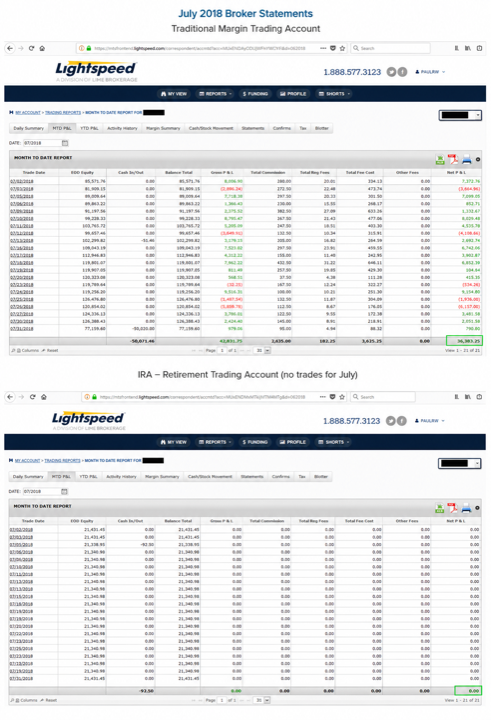Click browser reload icon in top screenshot
This screenshot has width=491, height=720.
coord(31,48)
